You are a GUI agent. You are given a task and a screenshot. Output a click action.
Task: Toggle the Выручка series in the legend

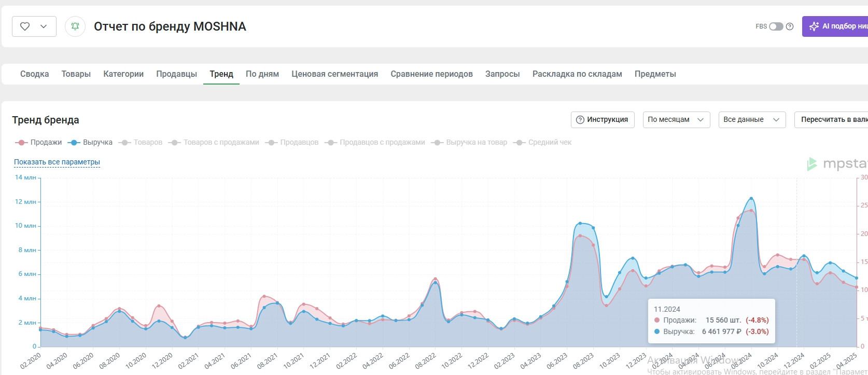(x=91, y=143)
